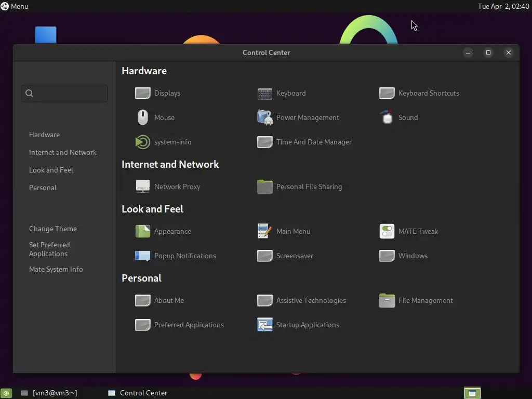Image resolution: width=532 pixels, height=399 pixels.
Task: Open the Appearance icon
Action: pos(142,231)
